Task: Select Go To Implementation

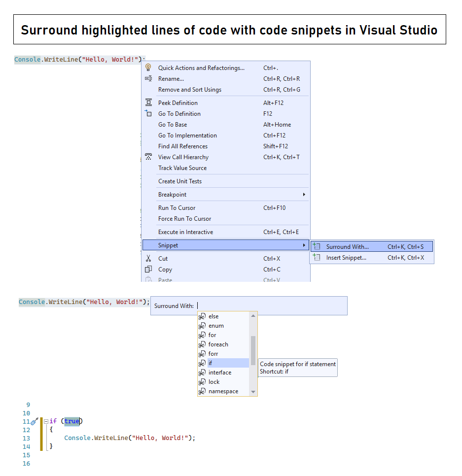Action: coord(226,136)
